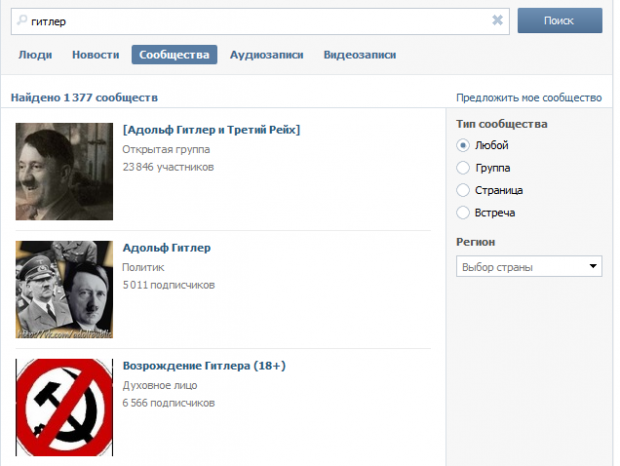Click Предложить мое сообщество link
The width and height of the screenshot is (620, 466).
click(x=529, y=98)
